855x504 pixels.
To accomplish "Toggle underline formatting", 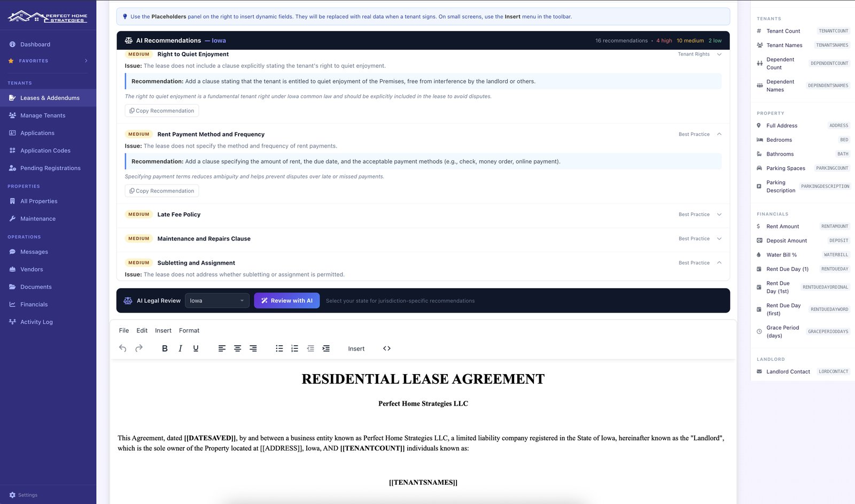I will [x=196, y=348].
